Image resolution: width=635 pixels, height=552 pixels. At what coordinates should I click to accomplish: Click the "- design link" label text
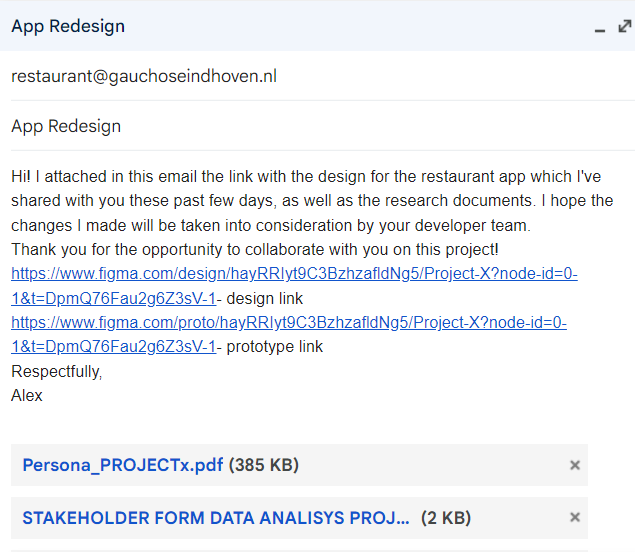click(260, 298)
